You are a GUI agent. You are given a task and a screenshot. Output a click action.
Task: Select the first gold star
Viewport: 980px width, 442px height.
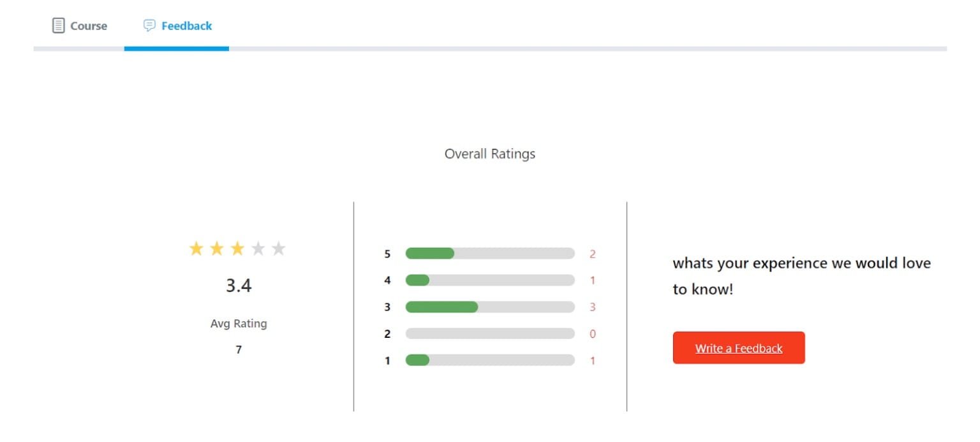pos(196,248)
